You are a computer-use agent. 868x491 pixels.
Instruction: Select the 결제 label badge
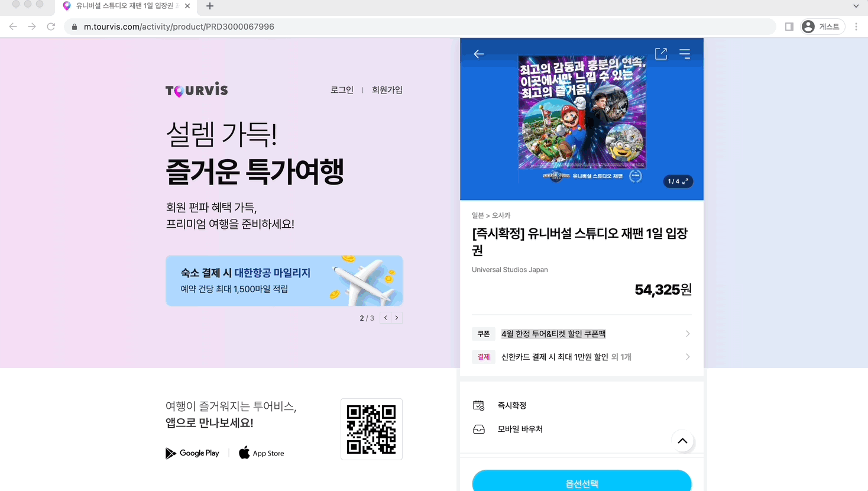point(484,357)
